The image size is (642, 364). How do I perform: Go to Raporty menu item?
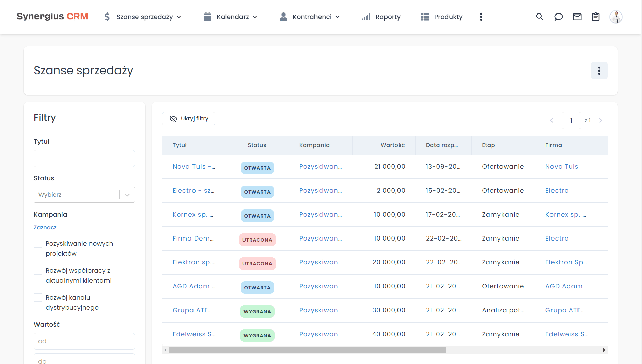pos(388,17)
